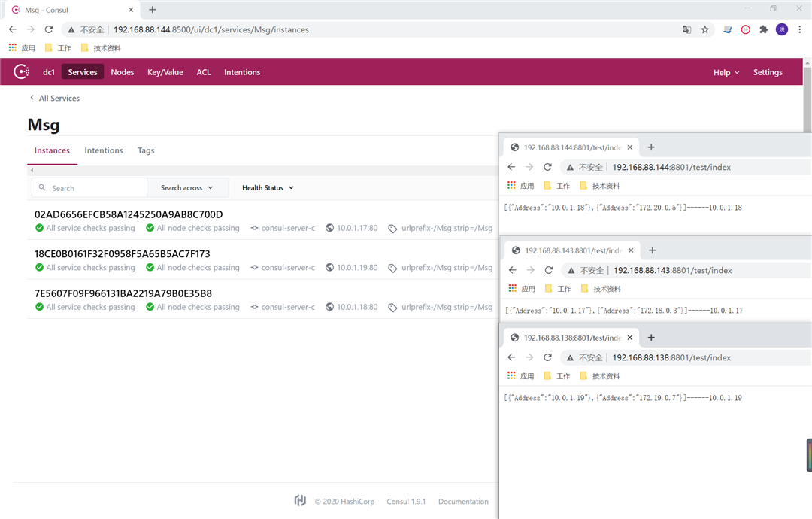Open the Help dropdown menu

[x=726, y=72]
